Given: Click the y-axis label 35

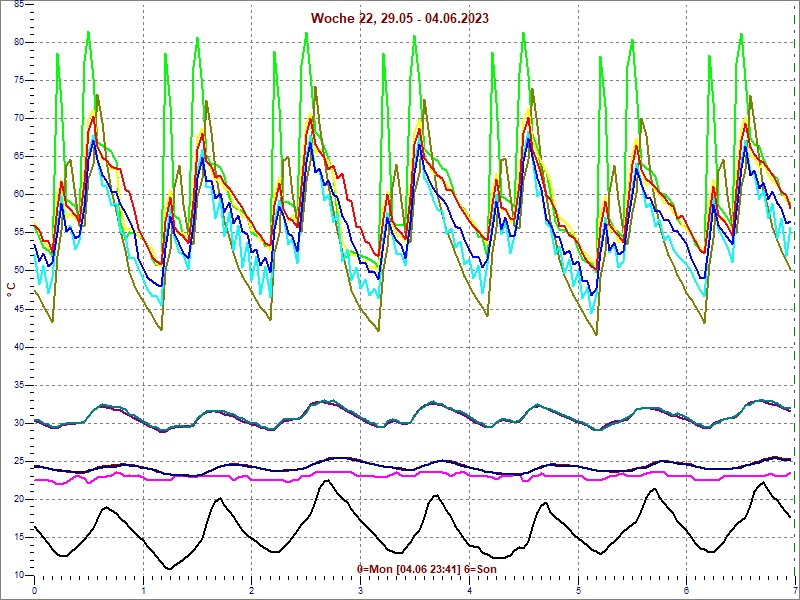Looking at the screenshot, I should tap(18, 385).
